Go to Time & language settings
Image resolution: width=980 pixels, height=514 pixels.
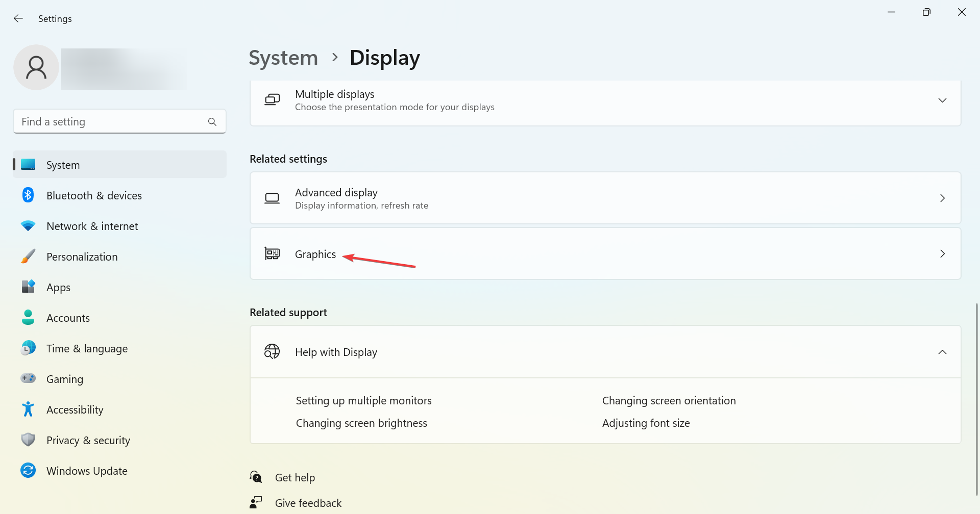pyautogui.click(x=87, y=349)
